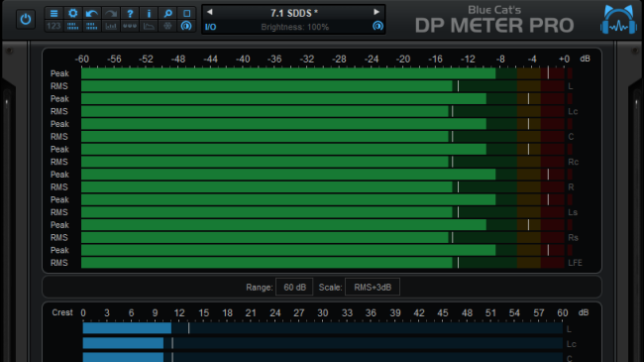This screenshot has width=644, height=362.
Task: Open the settings gear icon
Action: click(x=72, y=13)
